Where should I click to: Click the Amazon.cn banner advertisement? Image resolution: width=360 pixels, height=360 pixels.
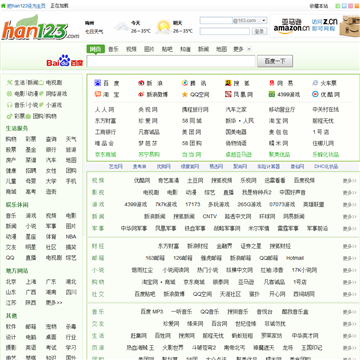click(315, 26)
